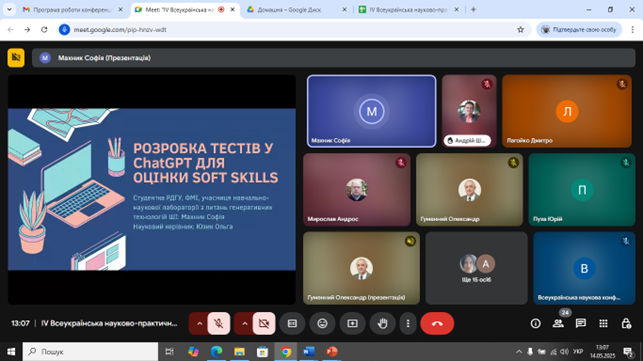This screenshot has height=361, width=643.
Task: Raise hand using the hand icon
Action: pyautogui.click(x=383, y=323)
